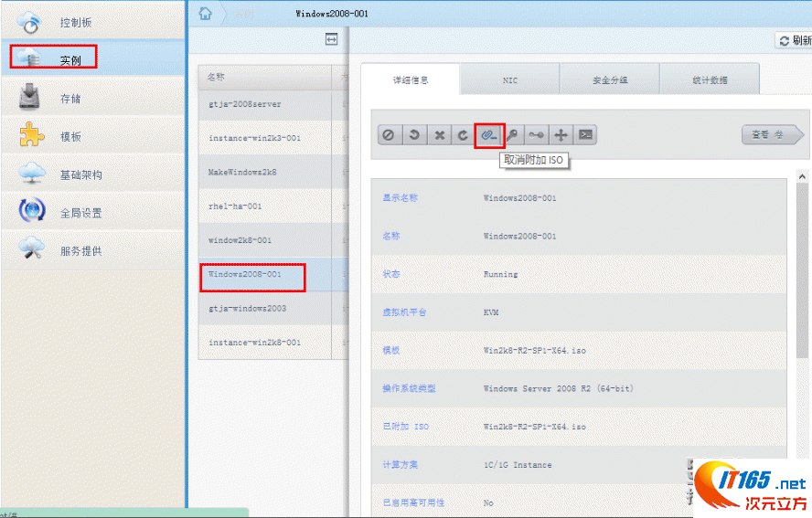This screenshot has width=812, height=518.
Task: Click the destroy instance X icon
Action: (439, 135)
